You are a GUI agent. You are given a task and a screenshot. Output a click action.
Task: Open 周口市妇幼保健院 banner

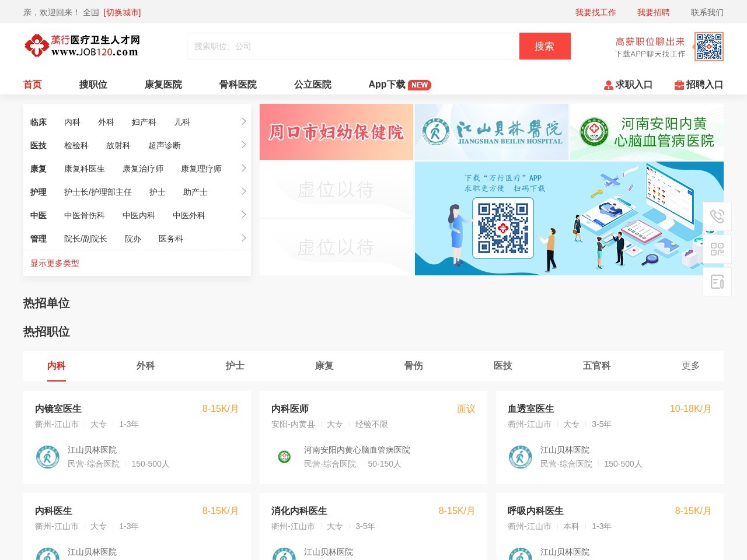coord(336,132)
